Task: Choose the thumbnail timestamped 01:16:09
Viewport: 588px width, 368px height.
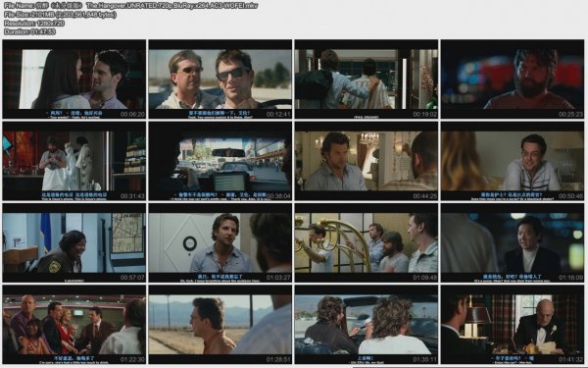Action: (513, 243)
